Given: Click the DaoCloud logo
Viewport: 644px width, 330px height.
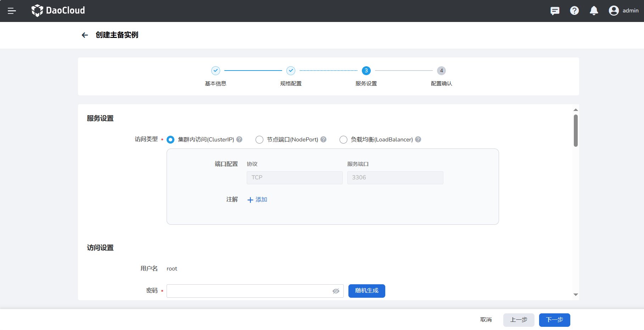Looking at the screenshot, I should tap(58, 11).
